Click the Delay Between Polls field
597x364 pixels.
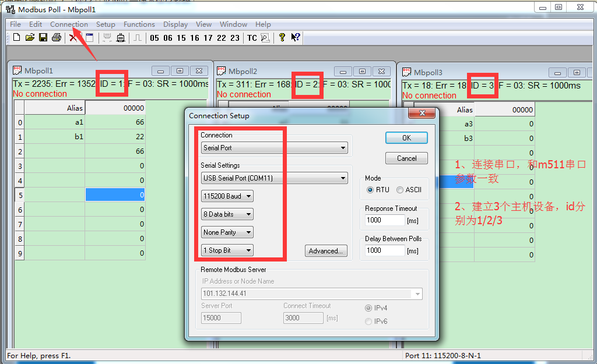(385, 250)
